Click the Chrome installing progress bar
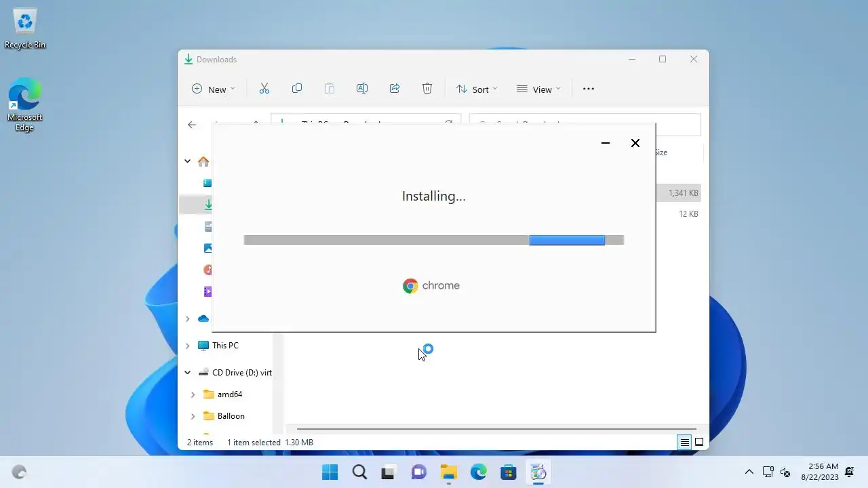The width and height of the screenshot is (868, 488). pos(434,240)
